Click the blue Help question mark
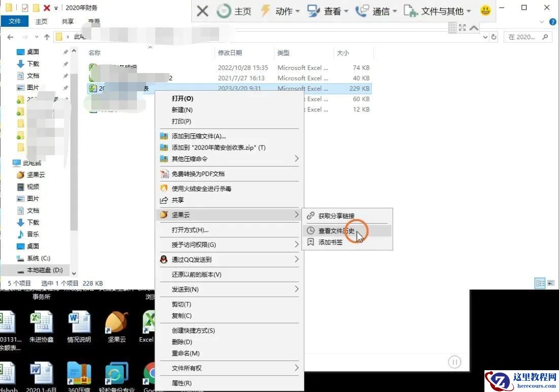 tap(552, 22)
